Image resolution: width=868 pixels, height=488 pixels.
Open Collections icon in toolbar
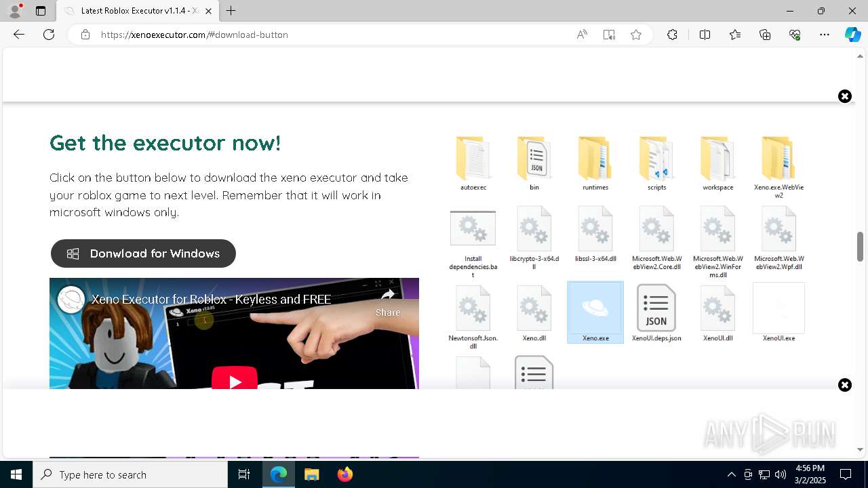765,35
